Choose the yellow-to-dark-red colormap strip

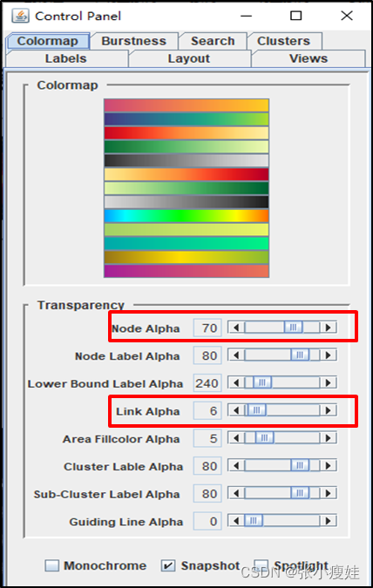point(186,174)
